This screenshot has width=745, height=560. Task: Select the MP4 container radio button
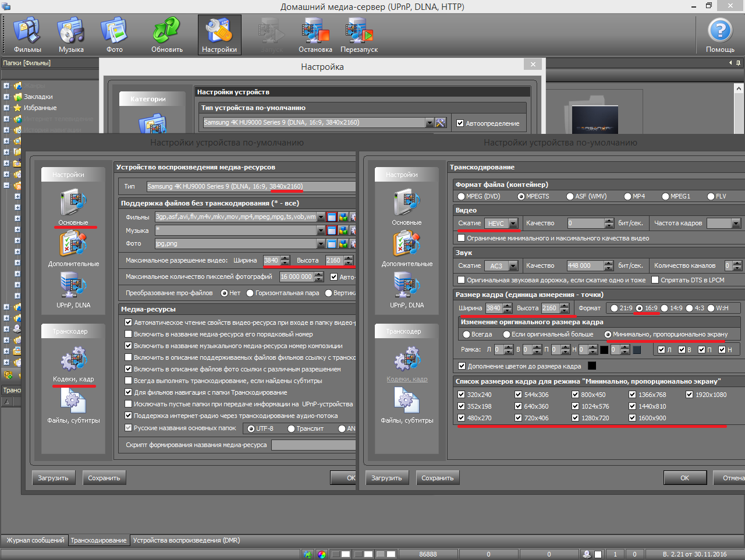628,197
